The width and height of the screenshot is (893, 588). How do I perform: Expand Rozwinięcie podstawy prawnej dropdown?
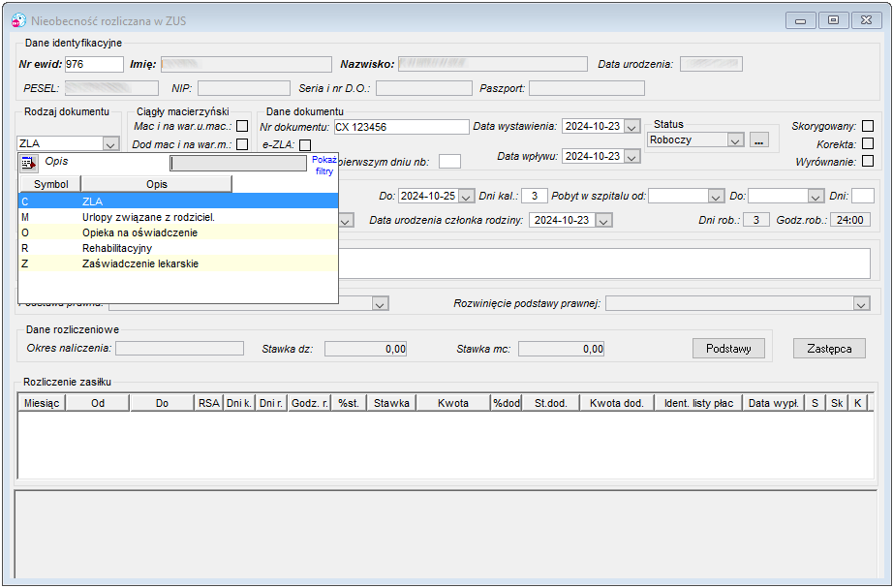tap(862, 303)
